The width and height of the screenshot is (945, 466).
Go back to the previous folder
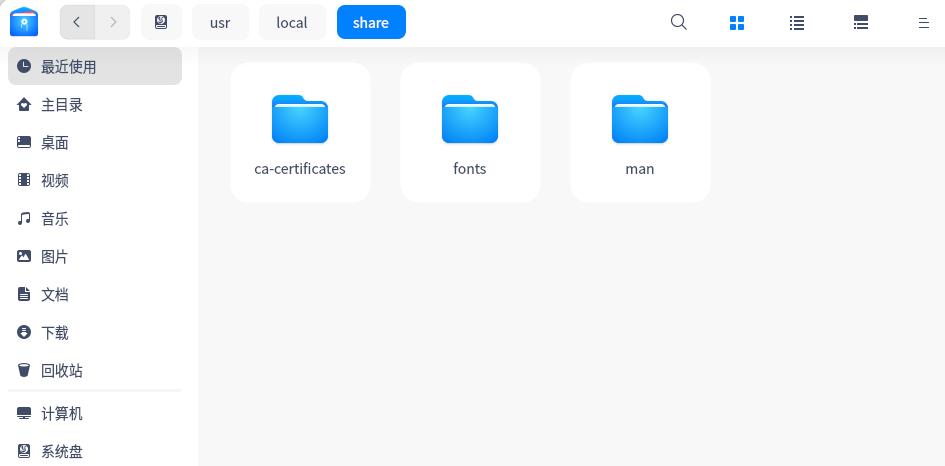tap(77, 22)
